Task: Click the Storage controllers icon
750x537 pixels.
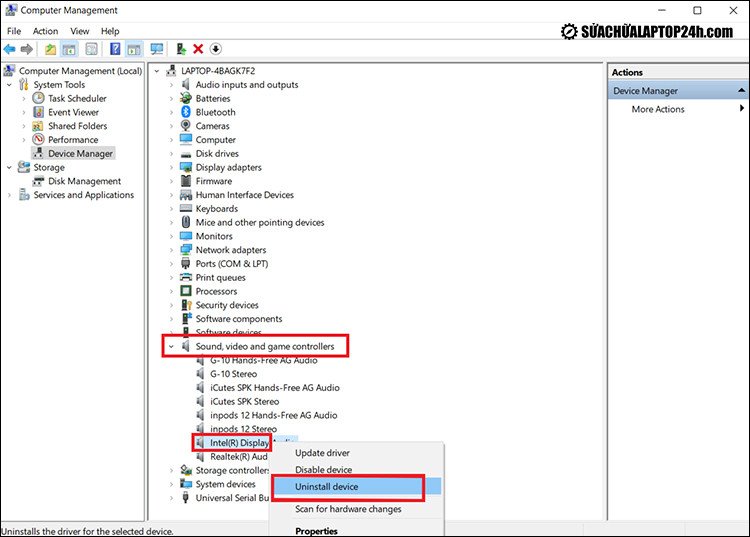Action: tap(186, 470)
